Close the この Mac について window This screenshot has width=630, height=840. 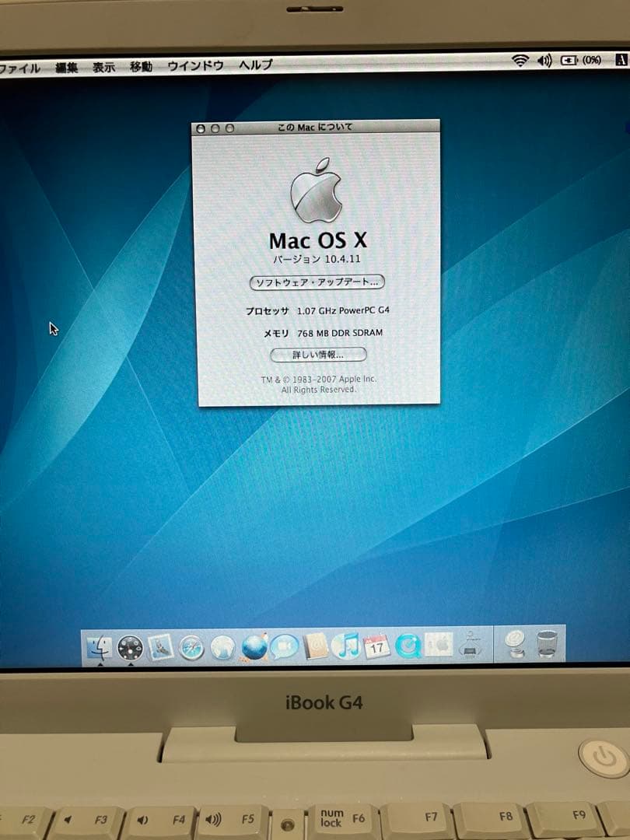[201, 128]
